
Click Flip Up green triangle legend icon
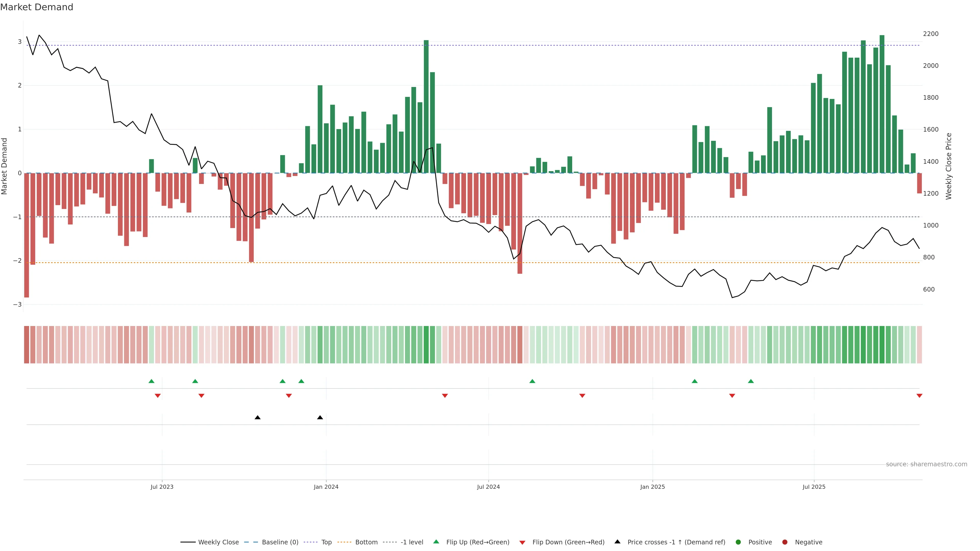coord(436,542)
